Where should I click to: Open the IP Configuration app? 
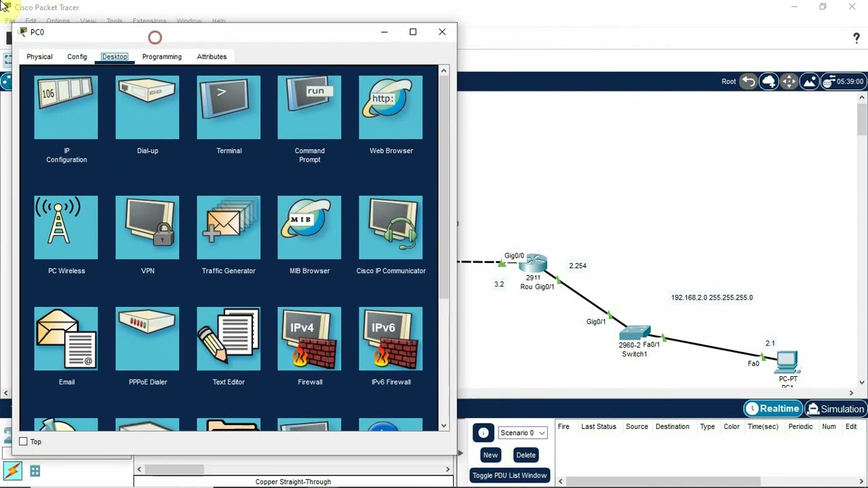pos(66,108)
